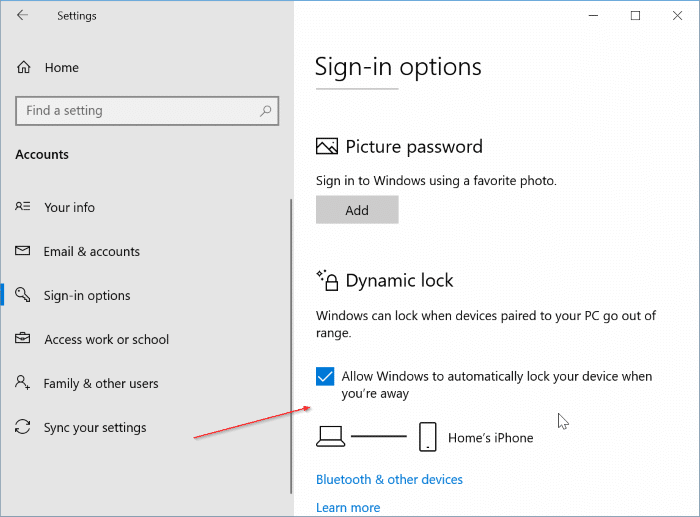This screenshot has height=517, width=700.
Task: Click the Sign-in options heading
Action: click(398, 67)
